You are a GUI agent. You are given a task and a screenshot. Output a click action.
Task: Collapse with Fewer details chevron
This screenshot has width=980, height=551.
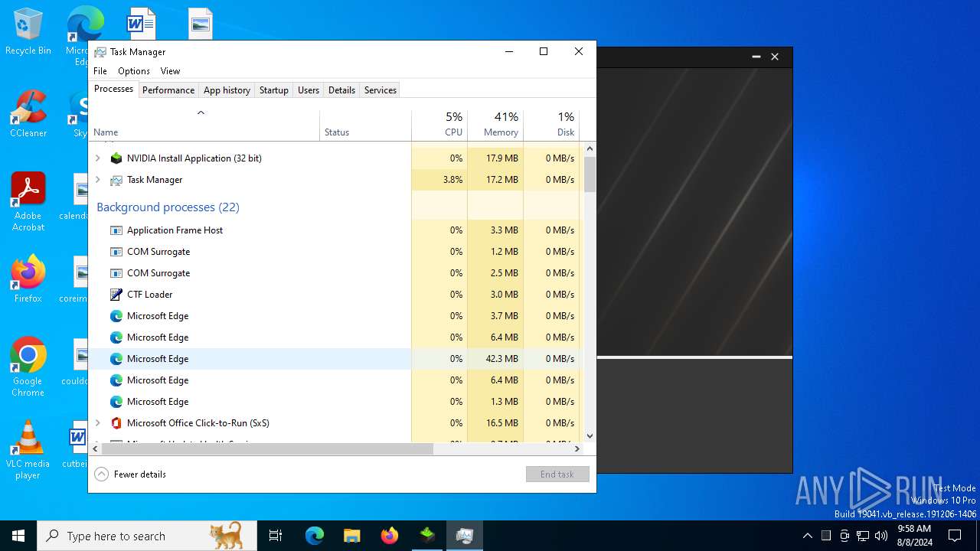pos(101,474)
